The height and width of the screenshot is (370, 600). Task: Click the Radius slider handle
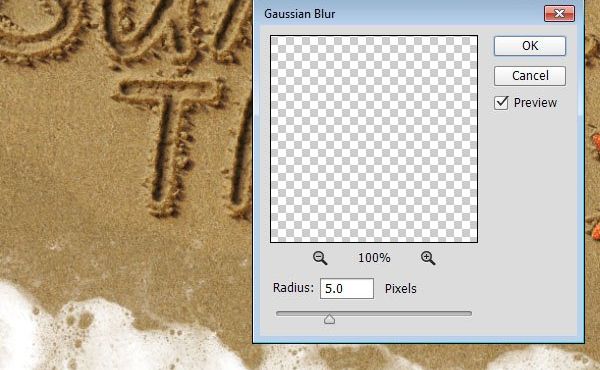click(x=329, y=319)
